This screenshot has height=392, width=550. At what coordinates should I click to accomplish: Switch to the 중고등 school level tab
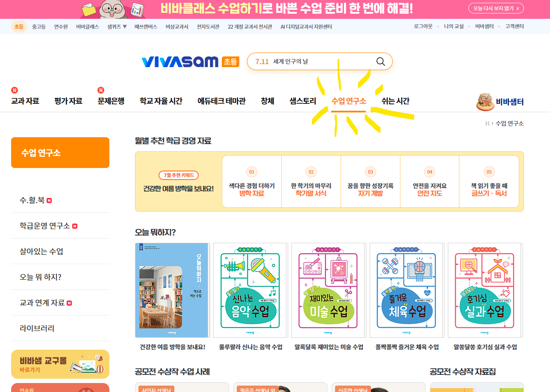(x=39, y=27)
